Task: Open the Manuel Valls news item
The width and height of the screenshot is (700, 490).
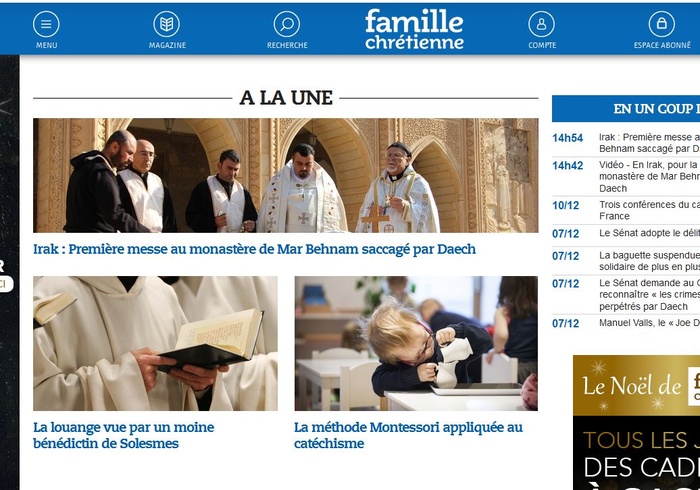Action: (626, 323)
